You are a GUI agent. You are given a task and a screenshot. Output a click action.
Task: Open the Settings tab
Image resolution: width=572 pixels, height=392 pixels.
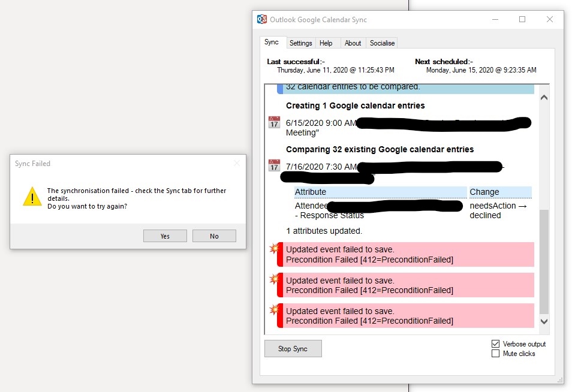(x=300, y=43)
